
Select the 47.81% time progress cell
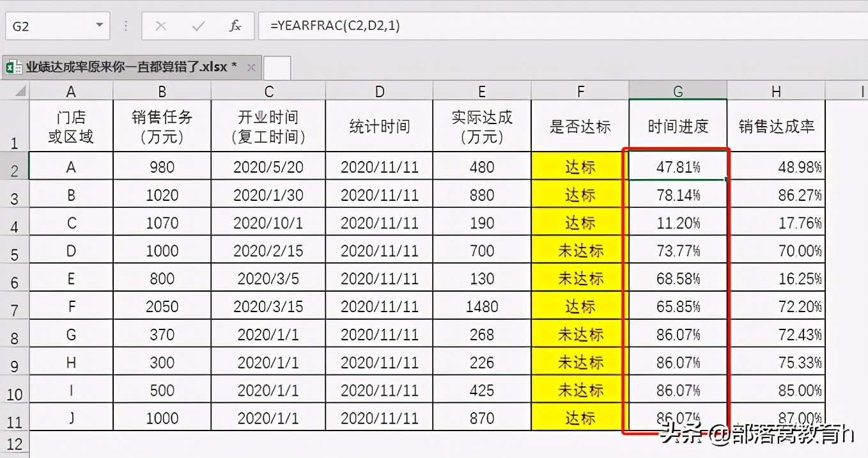(678, 166)
